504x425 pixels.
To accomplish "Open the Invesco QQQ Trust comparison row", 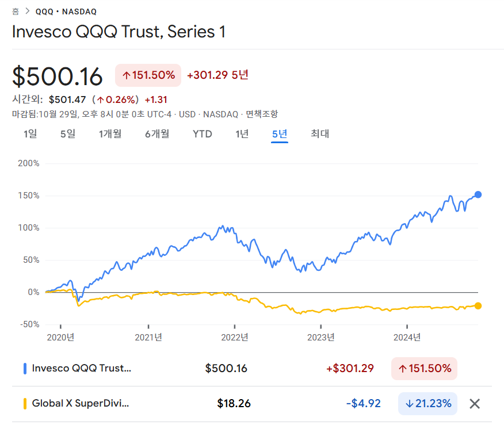I will point(251,369).
